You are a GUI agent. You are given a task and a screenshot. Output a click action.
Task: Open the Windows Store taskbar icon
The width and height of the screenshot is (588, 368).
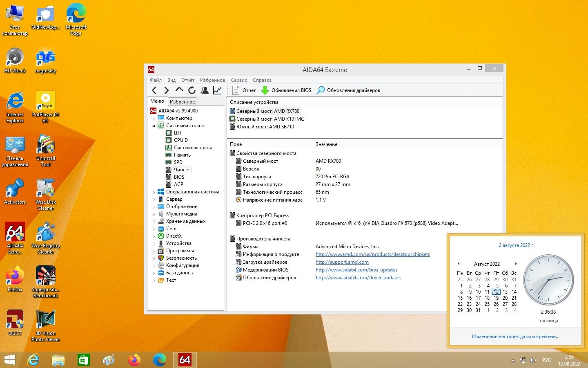[83, 360]
